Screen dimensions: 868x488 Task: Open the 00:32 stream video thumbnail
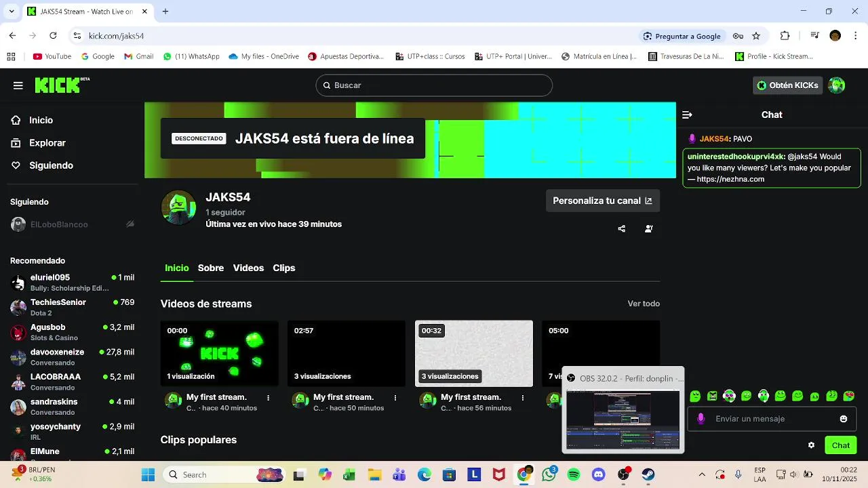click(474, 354)
